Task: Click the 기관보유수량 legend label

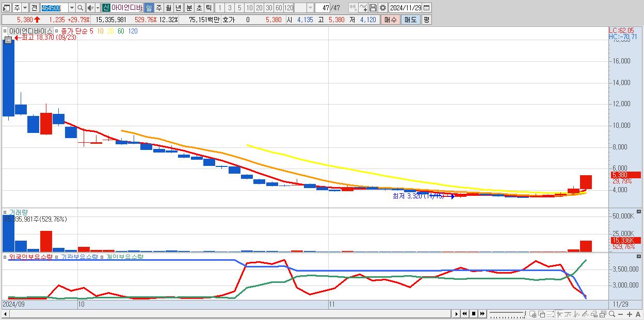Action: coord(79,256)
